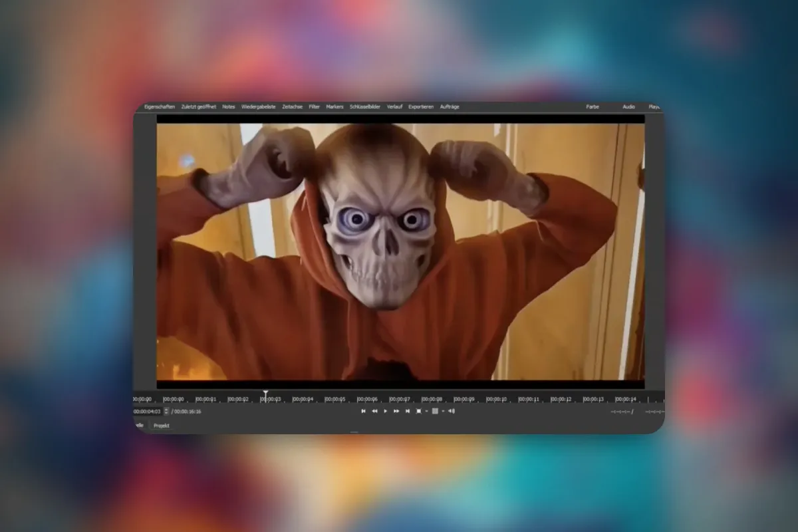Open the Markers panel
This screenshot has width=798, height=532.
coord(334,106)
